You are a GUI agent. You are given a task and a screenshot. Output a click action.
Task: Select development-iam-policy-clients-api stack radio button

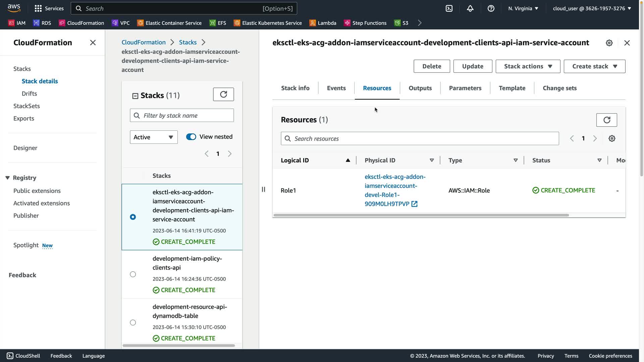pyautogui.click(x=133, y=274)
